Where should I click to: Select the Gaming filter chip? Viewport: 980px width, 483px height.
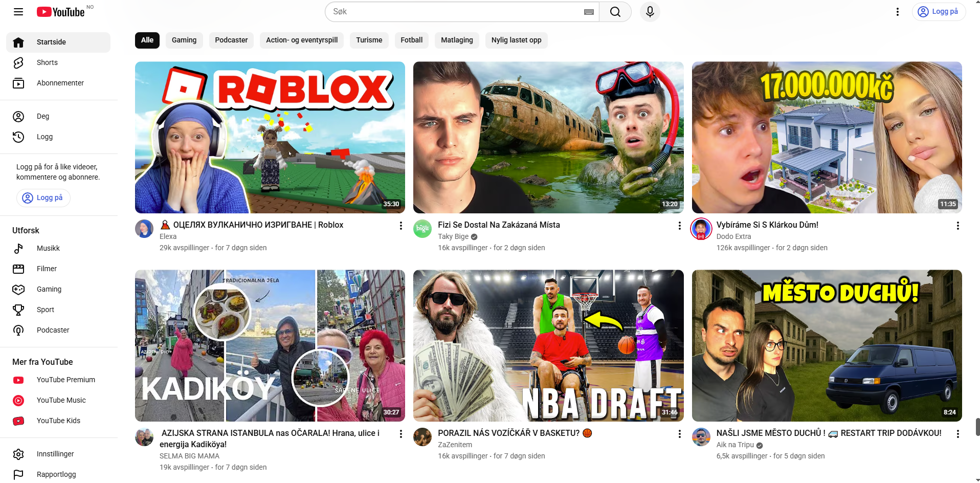pos(184,40)
